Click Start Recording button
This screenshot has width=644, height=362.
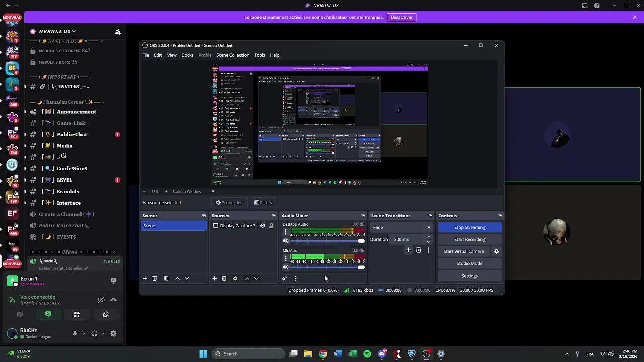coord(470,239)
